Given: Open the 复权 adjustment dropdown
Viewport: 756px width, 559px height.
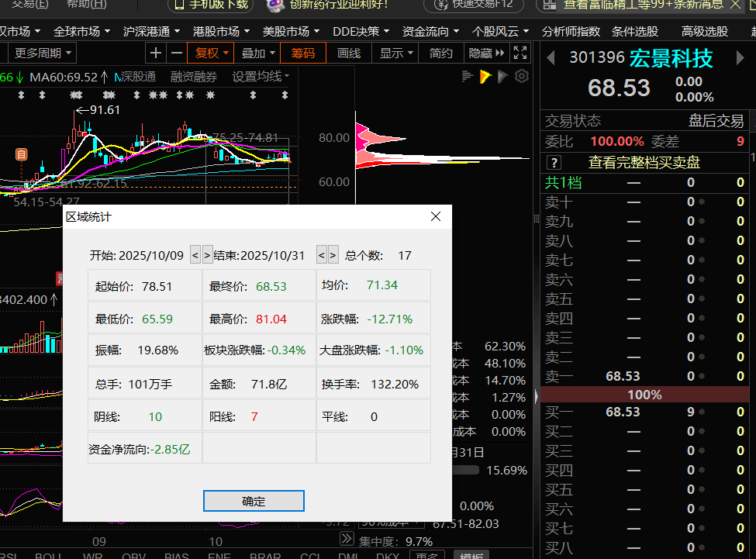Looking at the screenshot, I should click(x=211, y=53).
